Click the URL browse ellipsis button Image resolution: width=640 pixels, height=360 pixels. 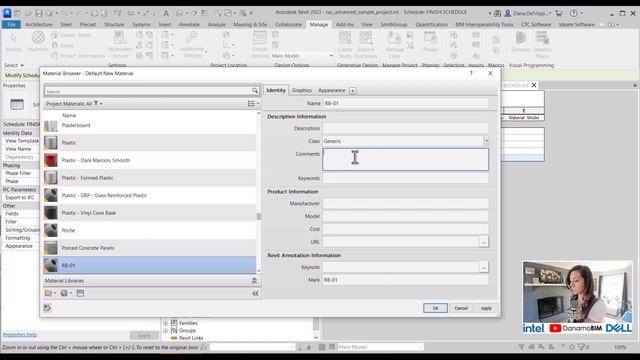(x=483, y=242)
